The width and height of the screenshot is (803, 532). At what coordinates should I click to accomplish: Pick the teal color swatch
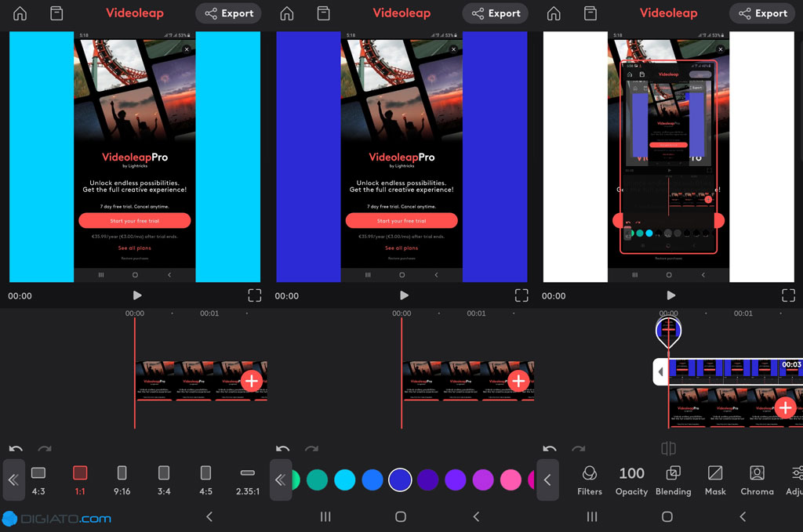click(317, 480)
